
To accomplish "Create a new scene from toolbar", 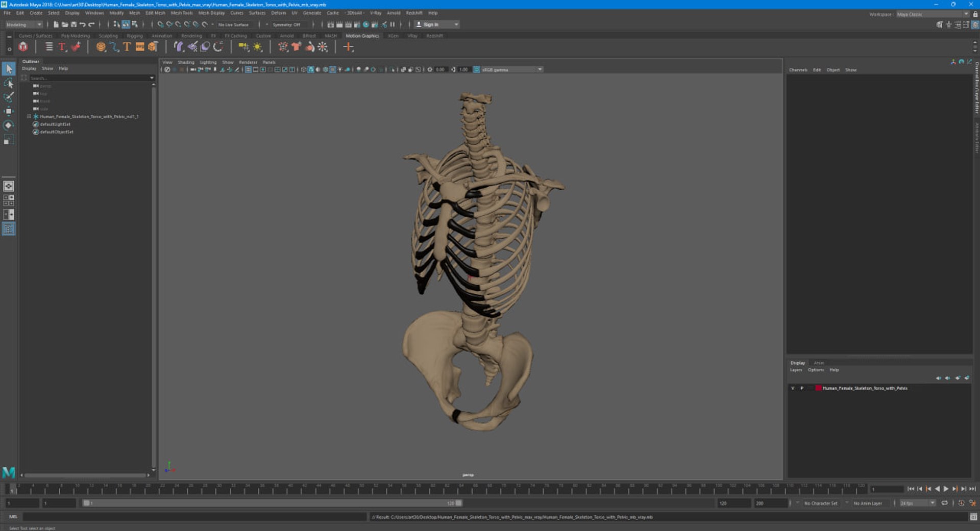I will (x=56, y=24).
